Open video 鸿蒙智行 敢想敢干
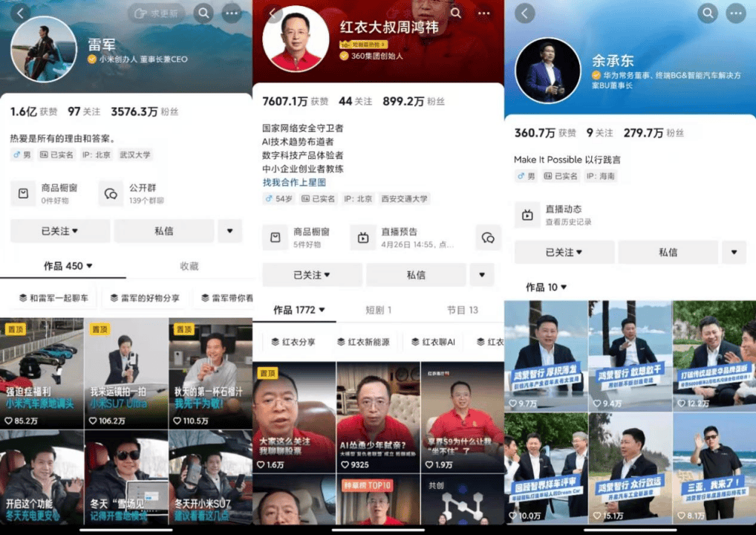 pyautogui.click(x=630, y=356)
